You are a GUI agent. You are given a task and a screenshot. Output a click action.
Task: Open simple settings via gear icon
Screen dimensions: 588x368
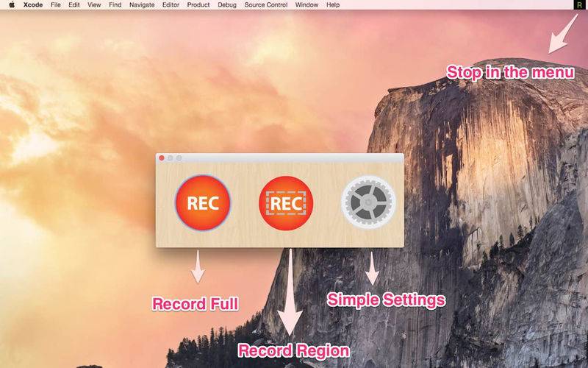368,202
